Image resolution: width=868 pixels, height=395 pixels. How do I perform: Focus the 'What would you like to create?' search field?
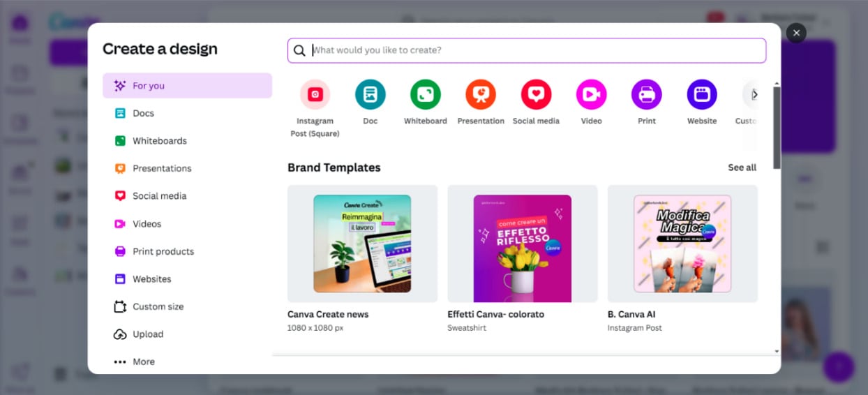tap(527, 50)
